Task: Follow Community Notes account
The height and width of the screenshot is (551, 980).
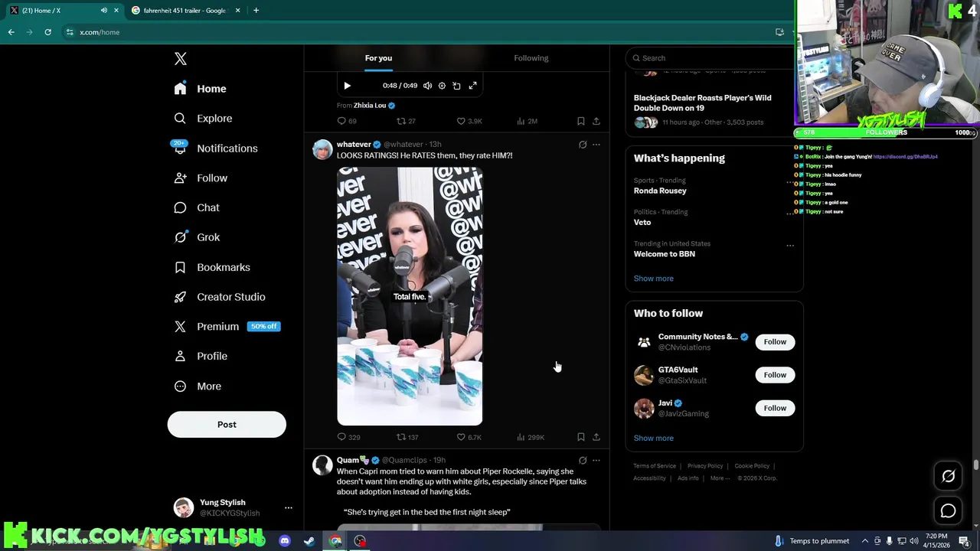Action: tap(775, 342)
